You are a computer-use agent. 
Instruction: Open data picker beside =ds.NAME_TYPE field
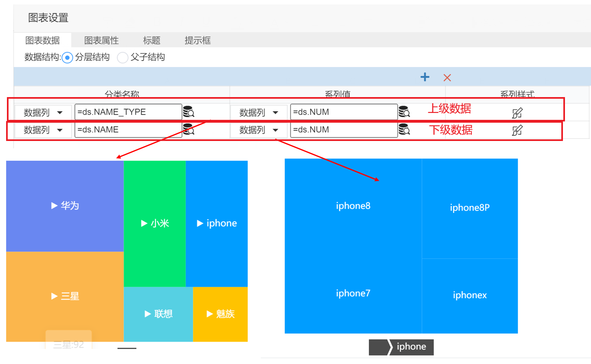coord(188,112)
